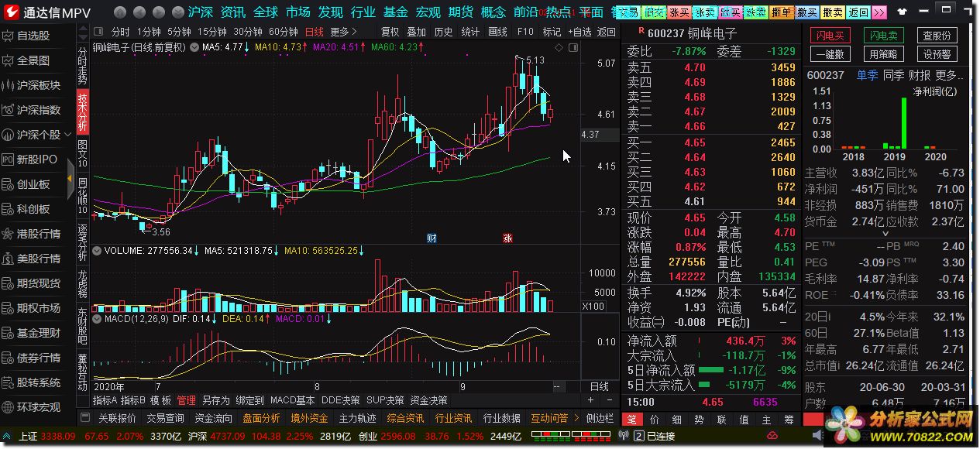980x449 pixels.
Task: Click the network signal status icon
Action: coord(624,437)
